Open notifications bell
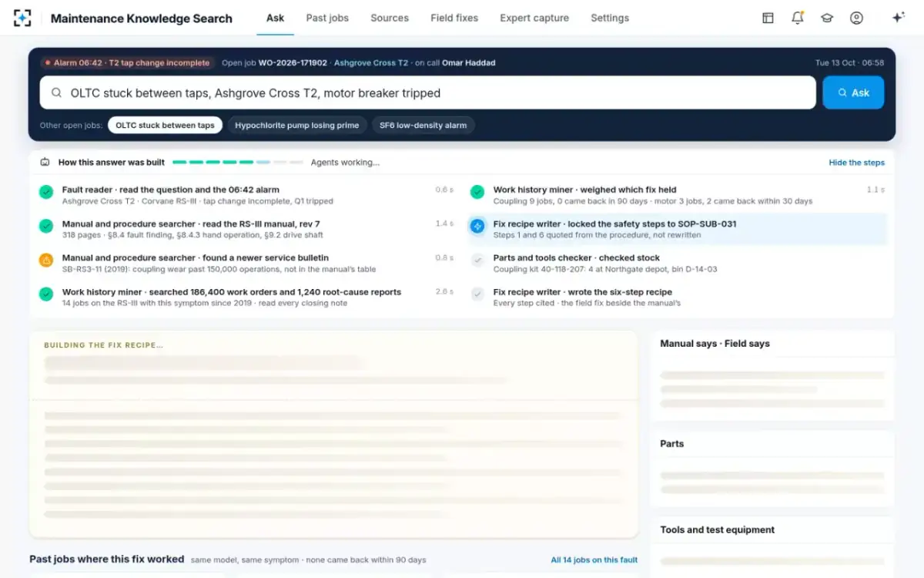 point(798,18)
